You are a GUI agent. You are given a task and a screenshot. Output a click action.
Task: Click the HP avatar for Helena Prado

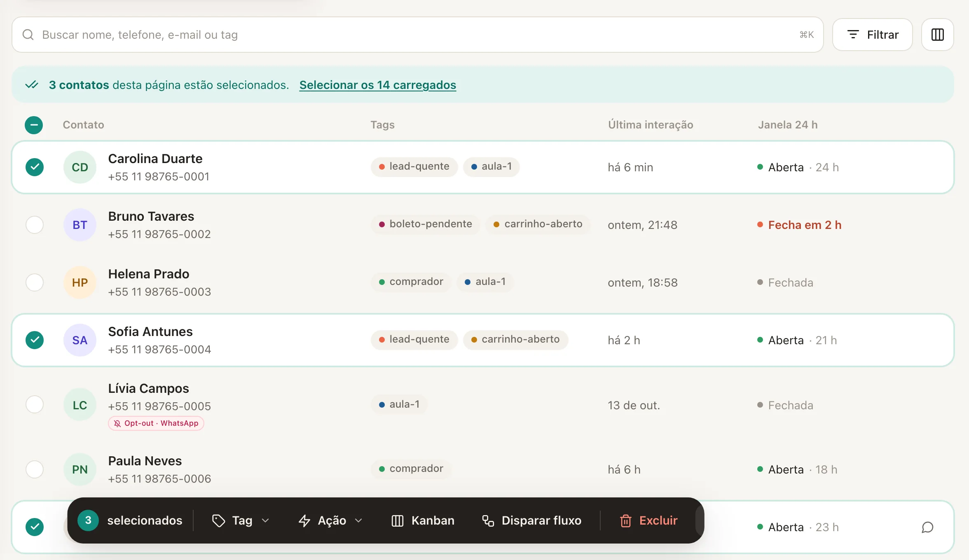[x=80, y=282]
